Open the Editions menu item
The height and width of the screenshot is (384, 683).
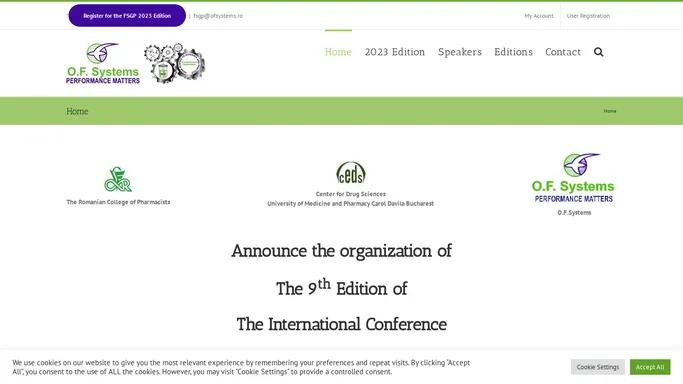click(x=513, y=52)
